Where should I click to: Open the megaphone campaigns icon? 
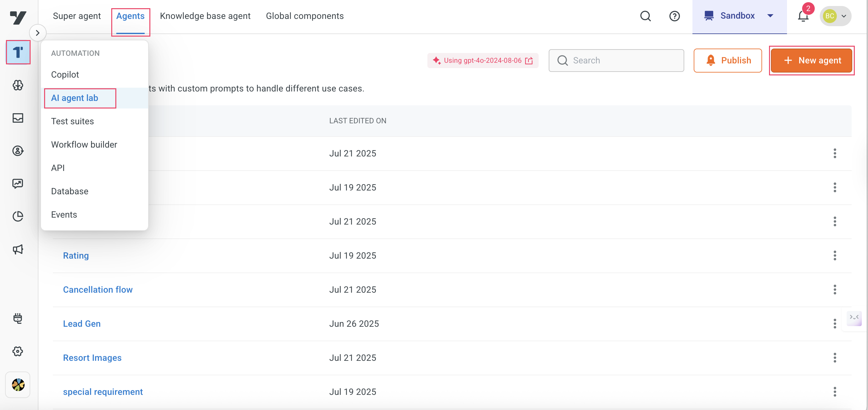18,249
